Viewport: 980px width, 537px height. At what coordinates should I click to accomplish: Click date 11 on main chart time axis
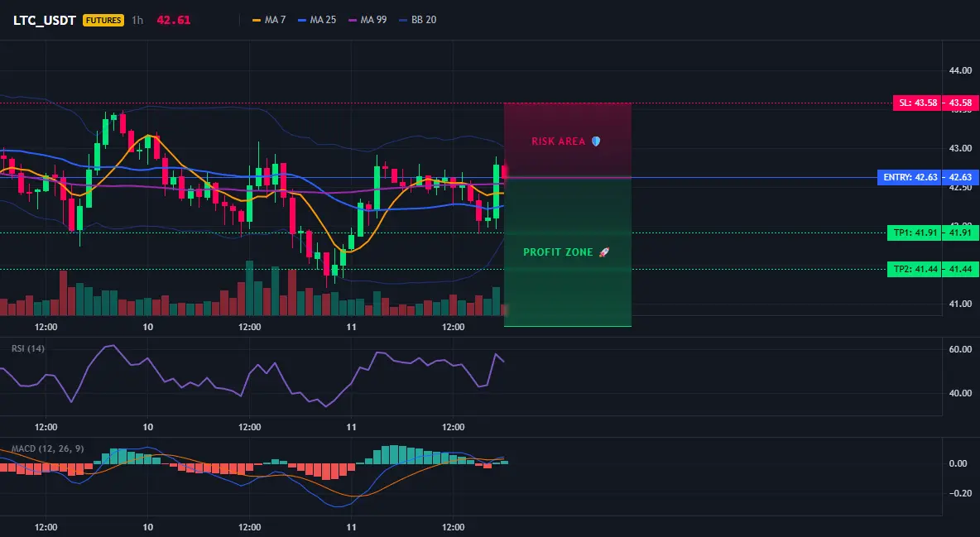(x=351, y=327)
